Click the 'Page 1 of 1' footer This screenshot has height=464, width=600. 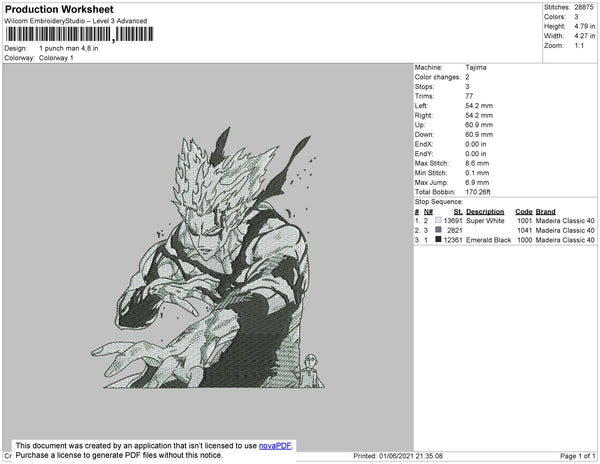click(577, 456)
